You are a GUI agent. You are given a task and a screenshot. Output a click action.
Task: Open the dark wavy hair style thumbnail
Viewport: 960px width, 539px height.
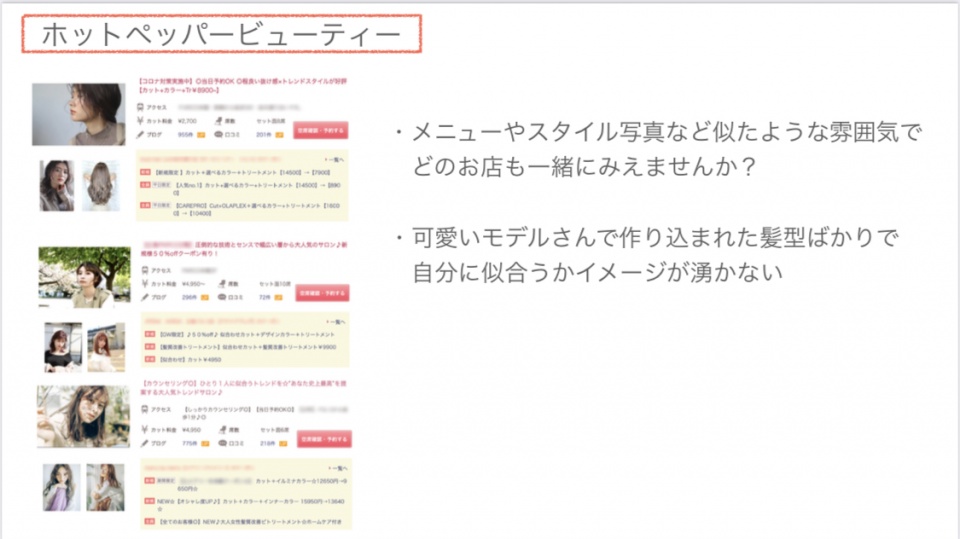(57, 186)
